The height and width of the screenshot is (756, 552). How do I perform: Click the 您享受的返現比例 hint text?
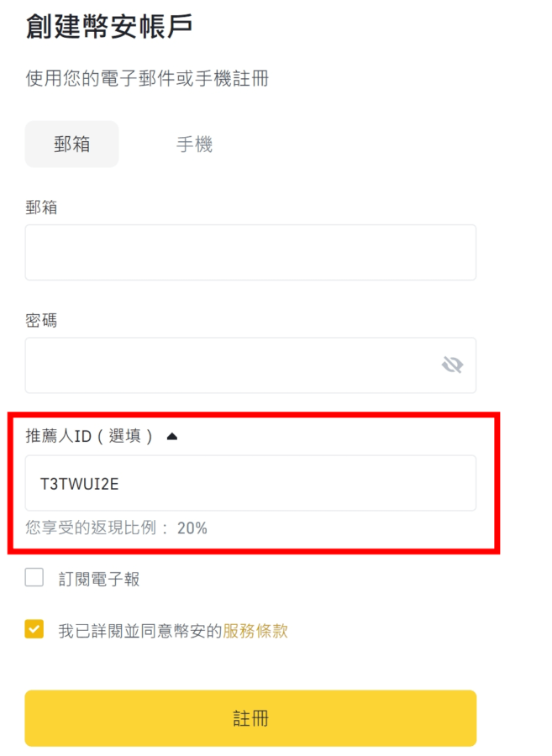(x=91, y=528)
